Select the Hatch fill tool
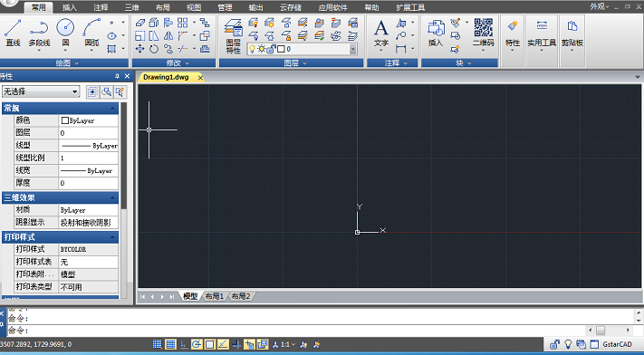 (111, 49)
